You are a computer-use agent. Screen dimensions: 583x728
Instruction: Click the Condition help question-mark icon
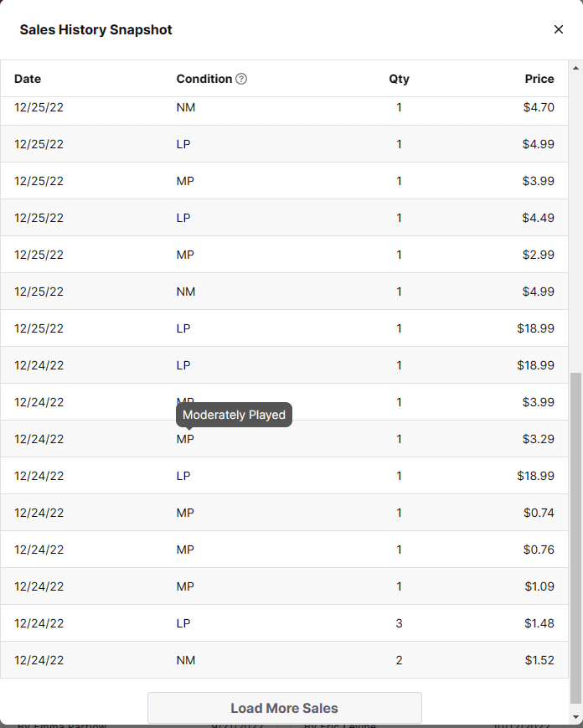(241, 79)
